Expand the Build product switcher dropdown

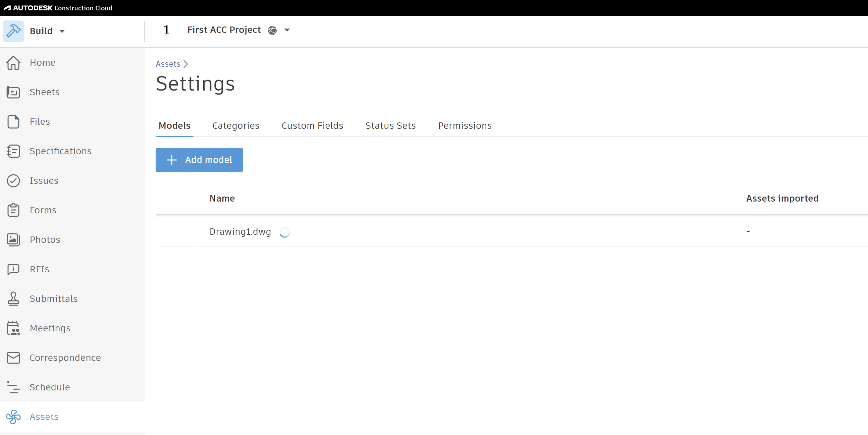tap(62, 31)
